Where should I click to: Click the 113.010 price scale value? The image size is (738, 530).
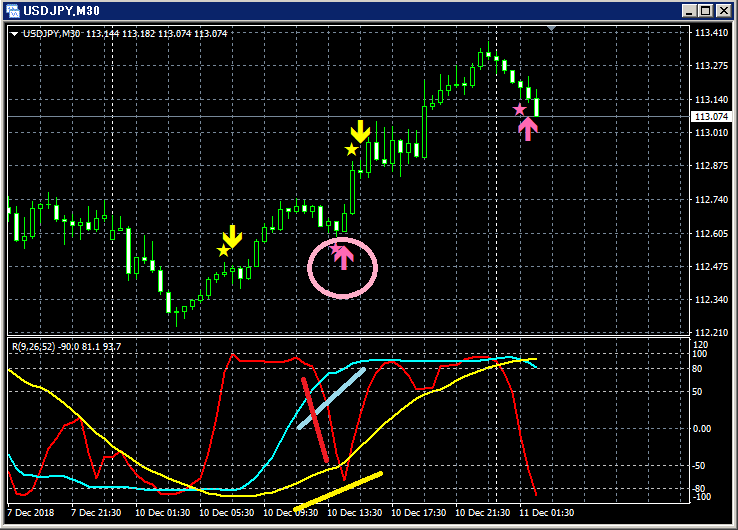point(711,132)
